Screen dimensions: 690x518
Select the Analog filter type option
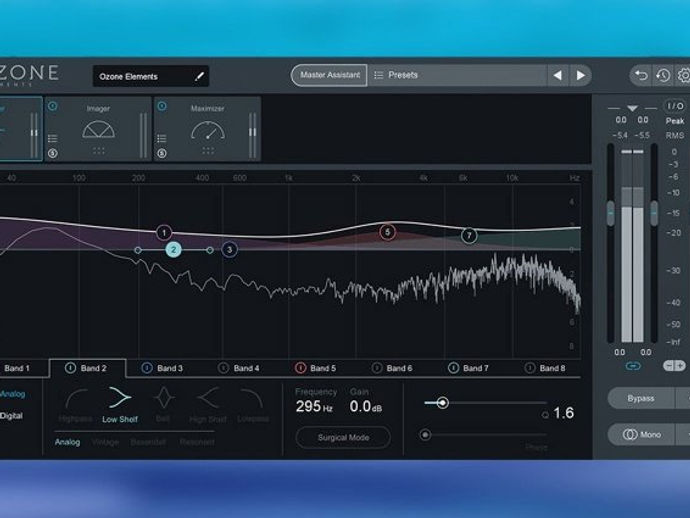click(x=67, y=442)
